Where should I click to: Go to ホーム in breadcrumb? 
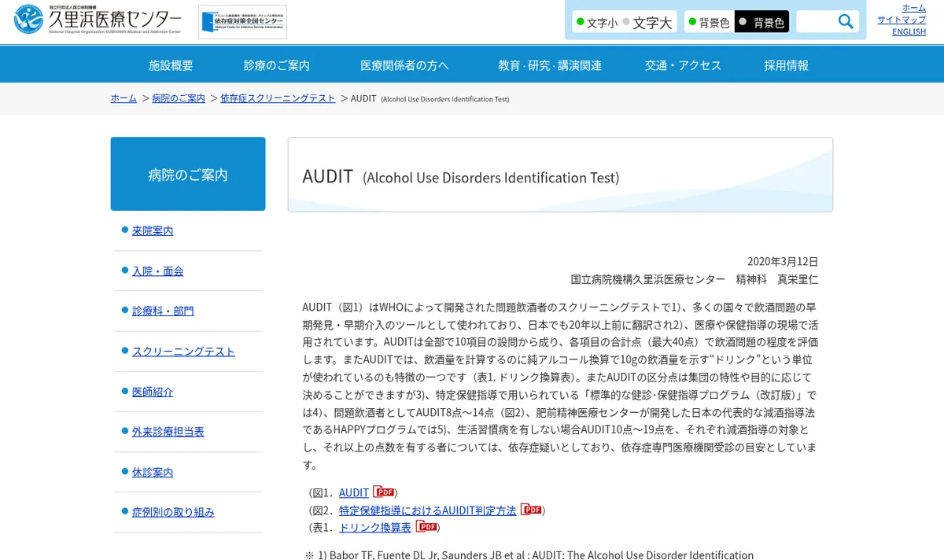[124, 98]
